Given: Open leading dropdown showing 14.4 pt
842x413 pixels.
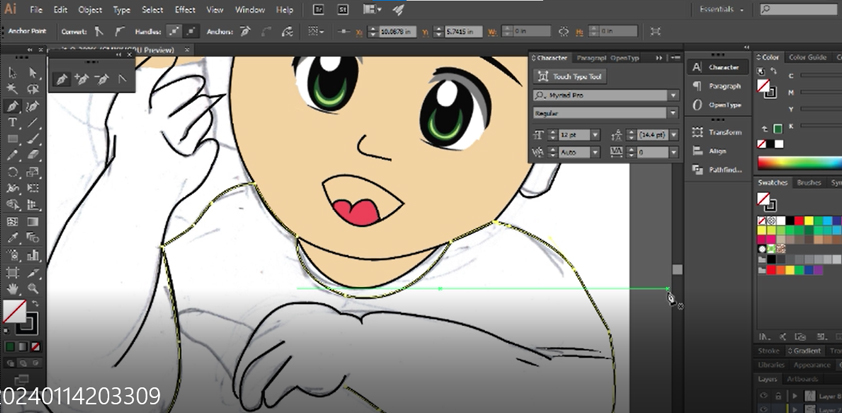Looking at the screenshot, I should click(673, 135).
